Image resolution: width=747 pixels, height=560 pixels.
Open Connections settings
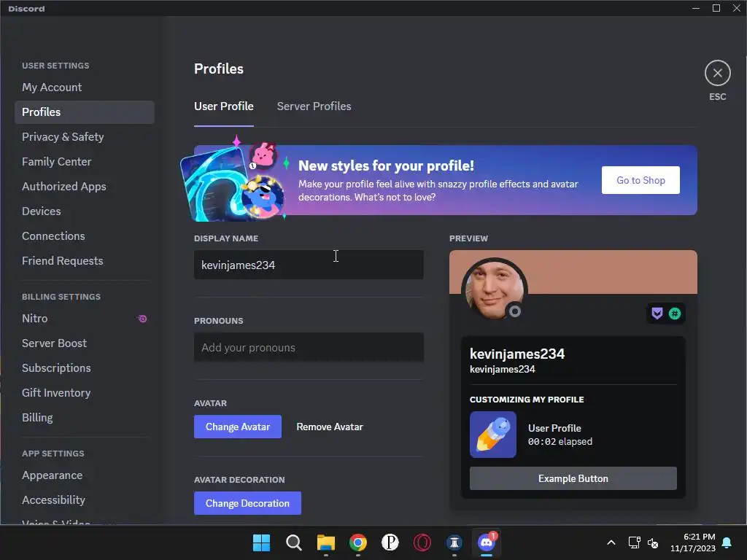coord(85,236)
